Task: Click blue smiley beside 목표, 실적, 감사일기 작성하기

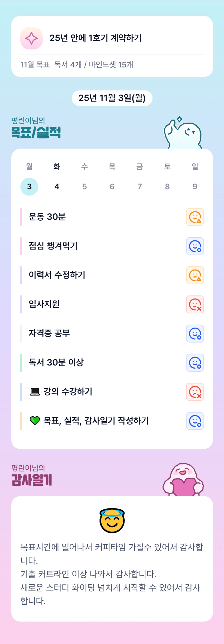Action: (195, 421)
